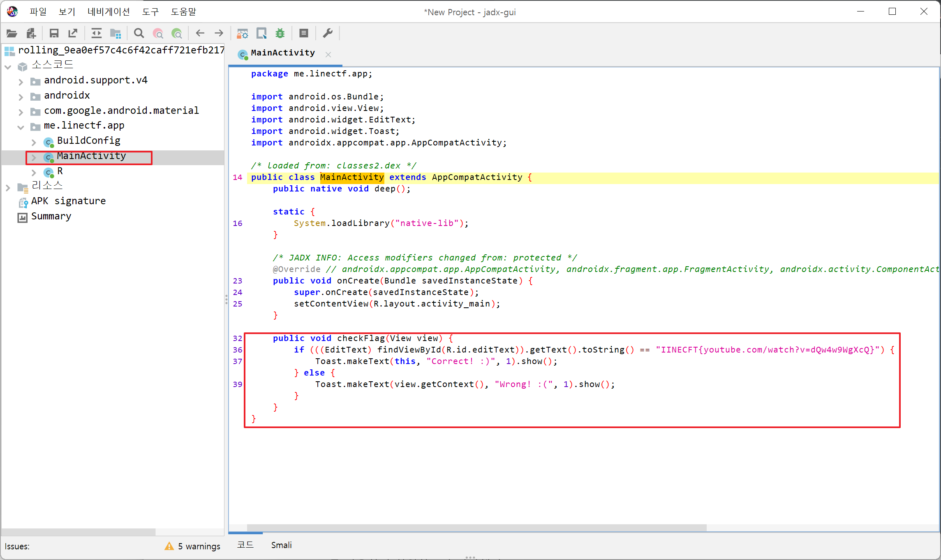Toggle sync with editor icon

(x=96, y=33)
